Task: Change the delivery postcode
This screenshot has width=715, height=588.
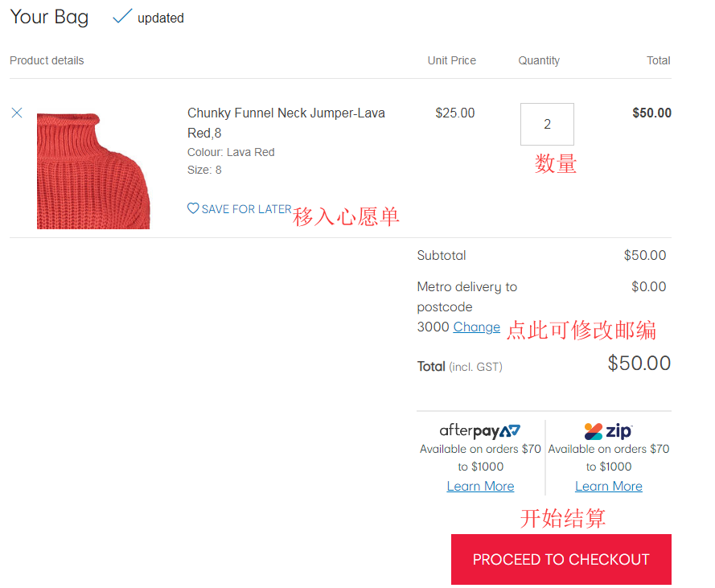Action: point(476,327)
